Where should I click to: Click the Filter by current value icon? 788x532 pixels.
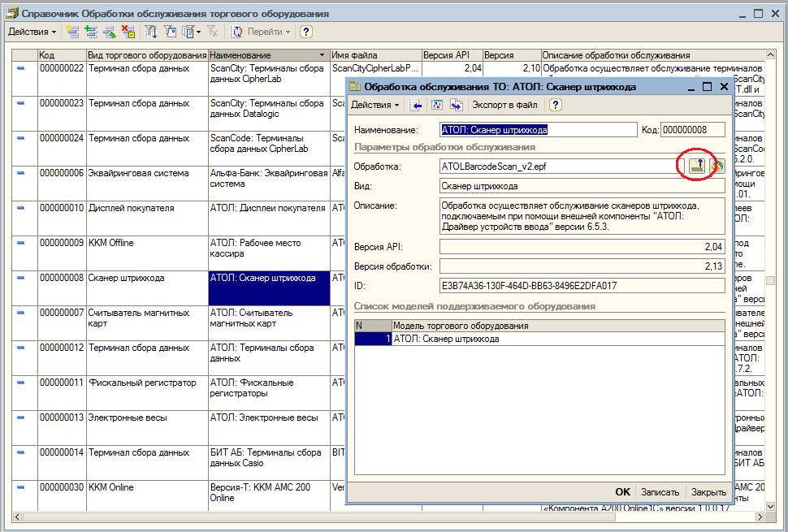click(x=171, y=32)
